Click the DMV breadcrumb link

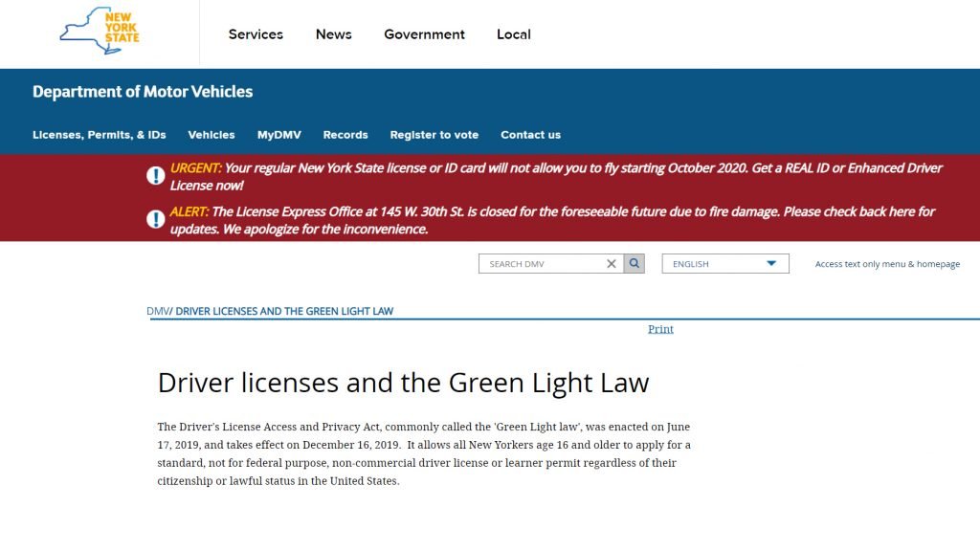157,311
